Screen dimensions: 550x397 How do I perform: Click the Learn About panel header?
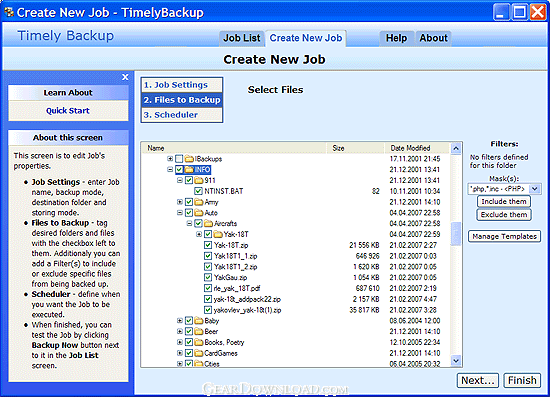68,93
